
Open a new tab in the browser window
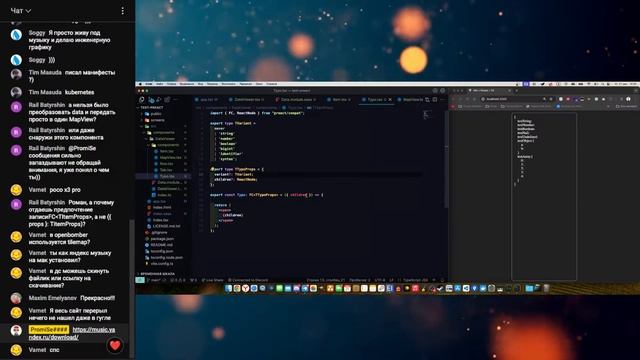coord(516,90)
